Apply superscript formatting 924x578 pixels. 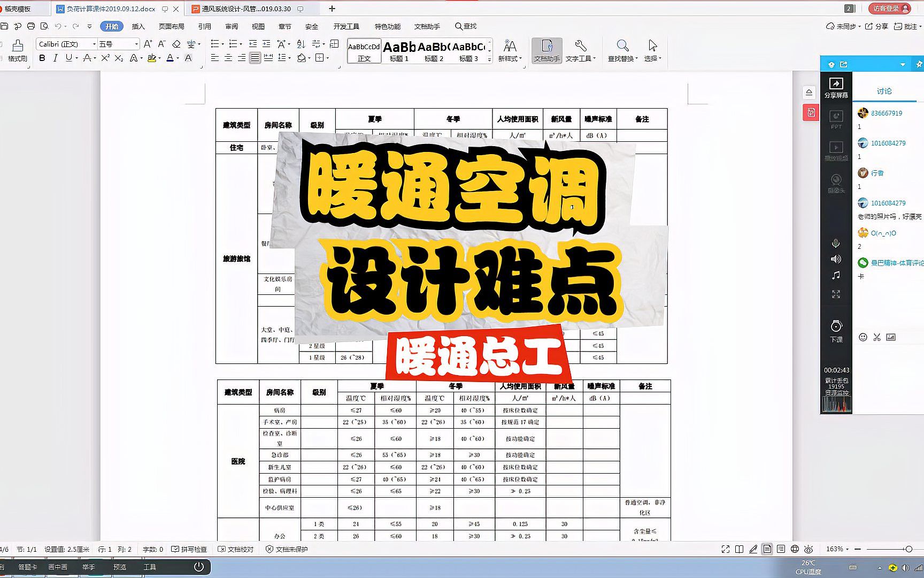click(x=105, y=58)
